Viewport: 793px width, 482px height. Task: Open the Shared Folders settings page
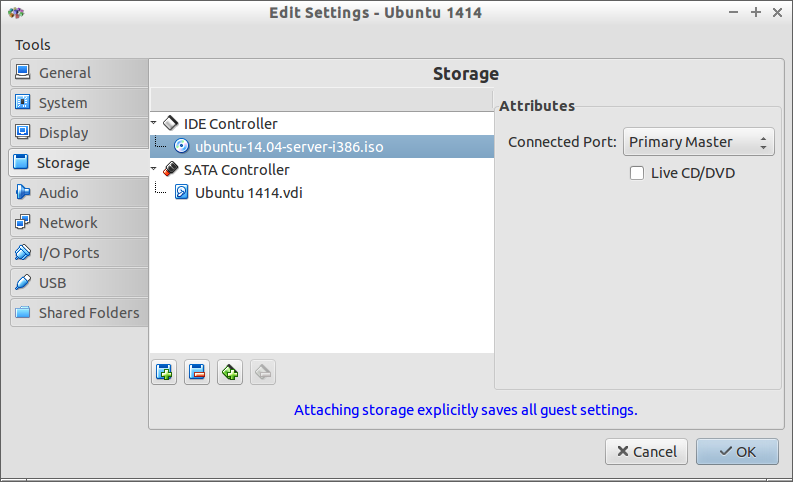pyautogui.click(x=79, y=313)
